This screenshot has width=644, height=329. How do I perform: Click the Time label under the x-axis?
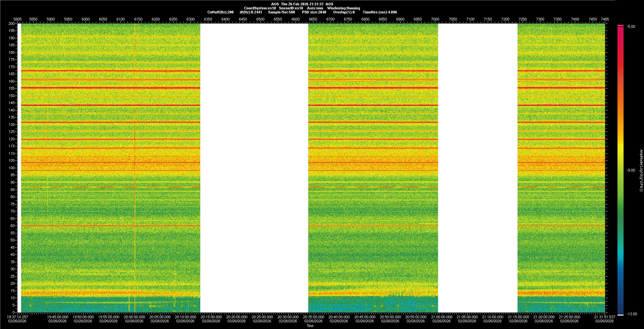coord(310,326)
